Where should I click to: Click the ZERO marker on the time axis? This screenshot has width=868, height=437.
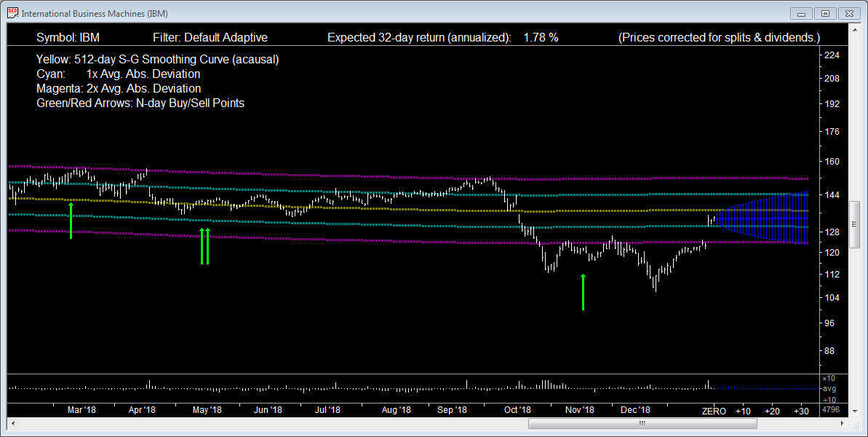point(714,411)
